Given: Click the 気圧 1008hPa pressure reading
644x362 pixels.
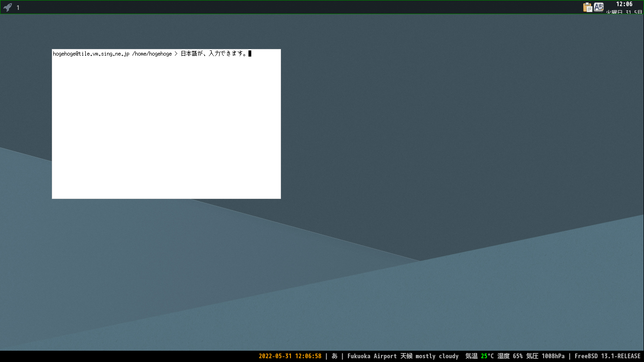Looking at the screenshot, I should pyautogui.click(x=545, y=356).
